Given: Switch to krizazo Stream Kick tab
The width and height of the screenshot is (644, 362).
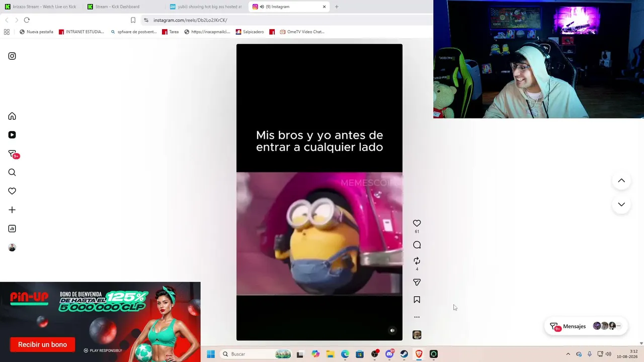Looking at the screenshot, I should (41, 7).
